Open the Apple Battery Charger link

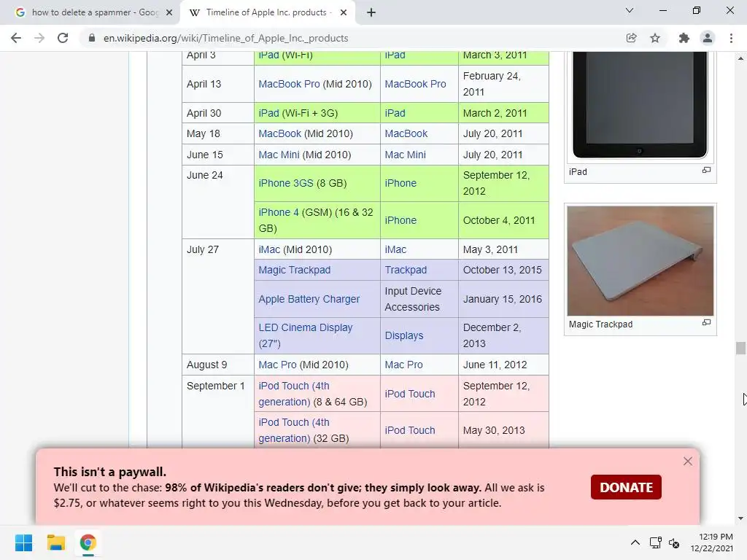pos(309,299)
